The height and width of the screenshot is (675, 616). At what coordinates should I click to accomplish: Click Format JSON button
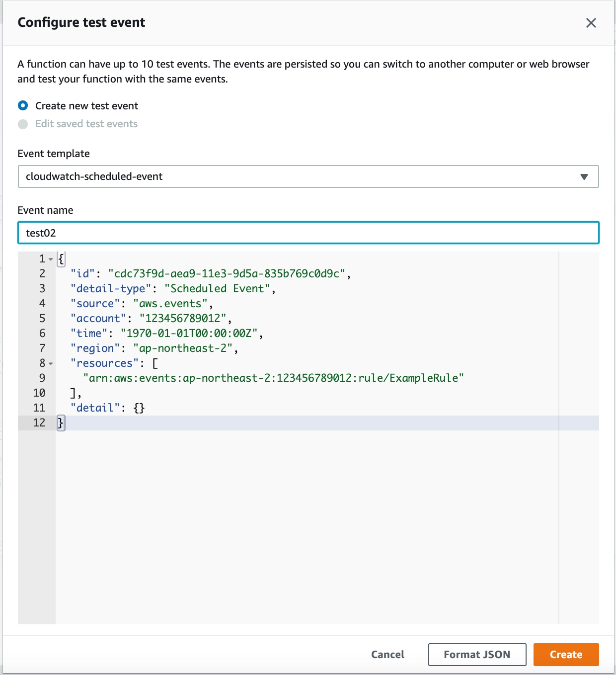point(477,655)
